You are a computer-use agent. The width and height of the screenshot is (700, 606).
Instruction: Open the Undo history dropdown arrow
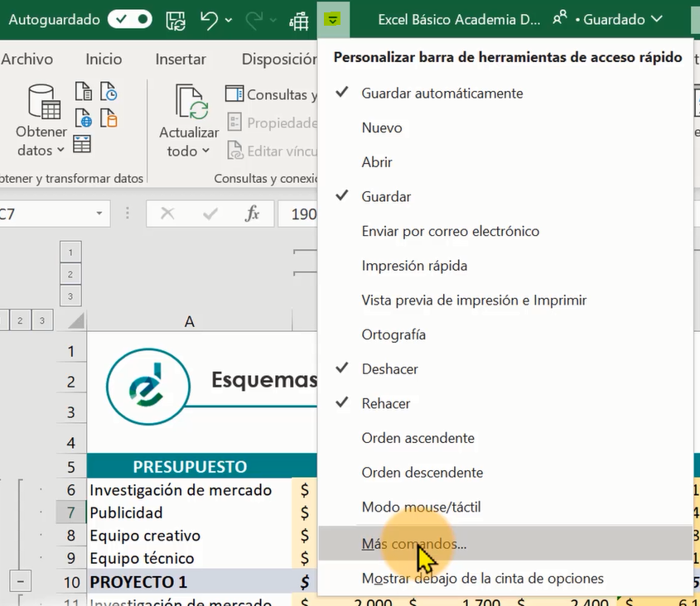pyautogui.click(x=228, y=20)
